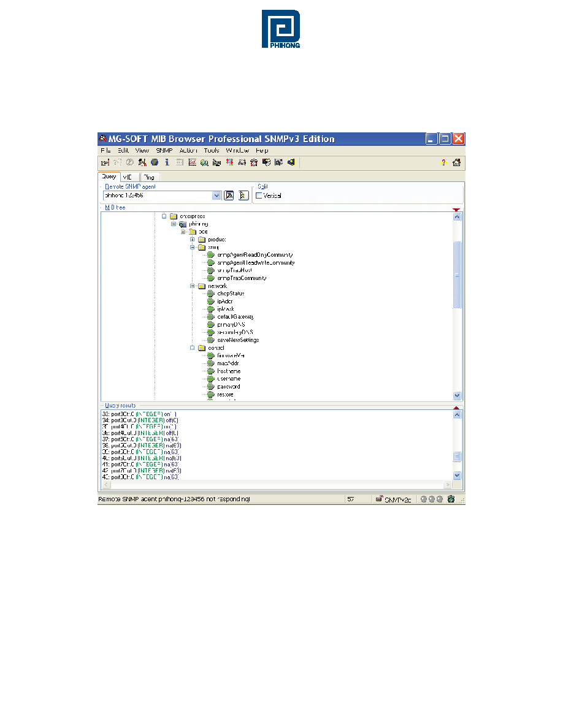Click MIB tree vertical scrollbar thumb
Viewport: 563px width, 728px height.
457,275
